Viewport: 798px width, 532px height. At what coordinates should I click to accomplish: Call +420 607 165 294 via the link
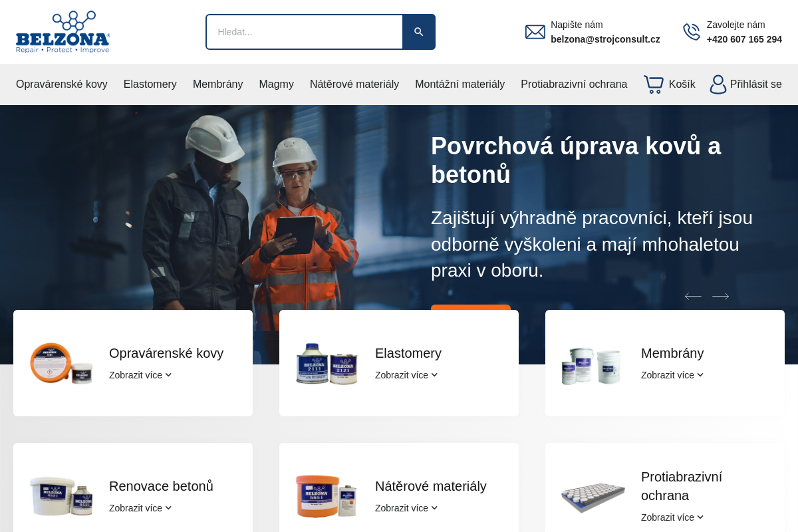(x=744, y=39)
